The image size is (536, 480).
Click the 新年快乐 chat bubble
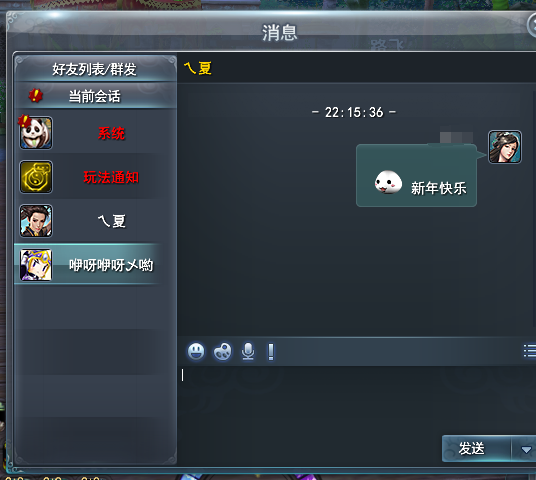(x=416, y=176)
